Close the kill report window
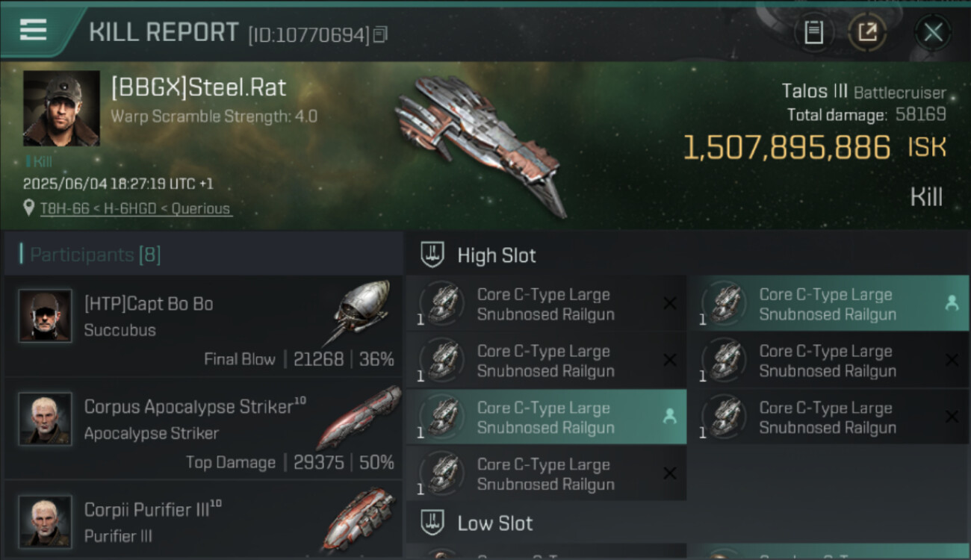Image resolution: width=971 pixels, height=560 pixels. click(x=933, y=32)
